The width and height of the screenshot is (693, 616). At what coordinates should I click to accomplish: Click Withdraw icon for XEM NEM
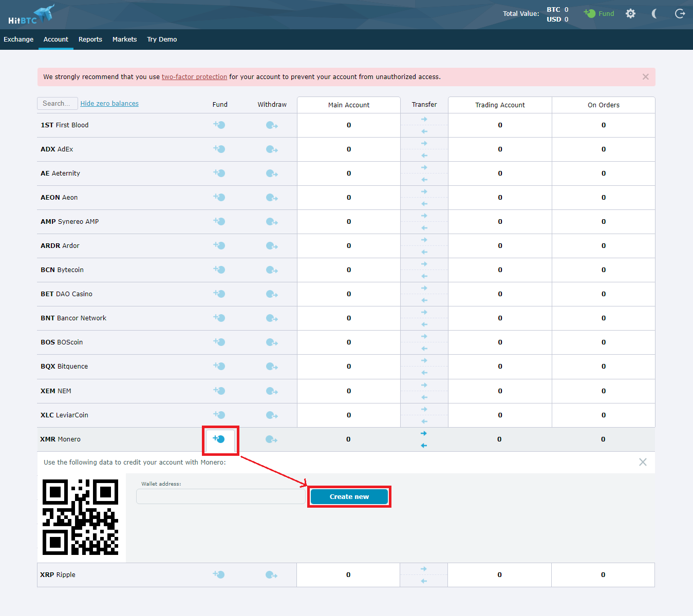(x=272, y=391)
